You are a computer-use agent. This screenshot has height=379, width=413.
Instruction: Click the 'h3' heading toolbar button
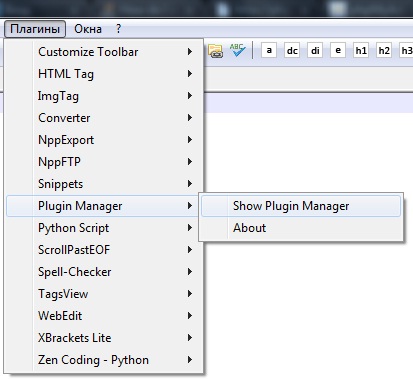406,51
